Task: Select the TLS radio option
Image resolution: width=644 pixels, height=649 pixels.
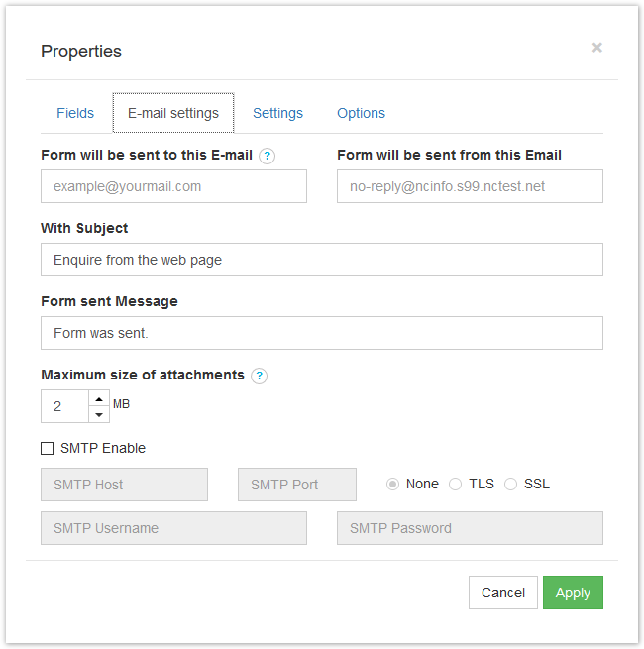Action: 456,484
